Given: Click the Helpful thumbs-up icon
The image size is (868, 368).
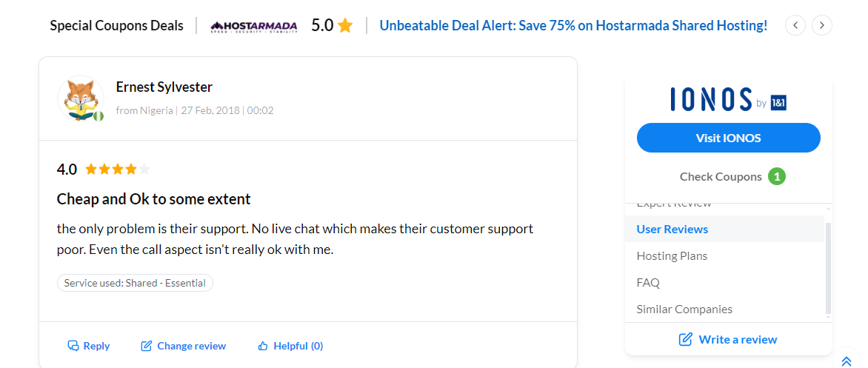Looking at the screenshot, I should 262,346.
